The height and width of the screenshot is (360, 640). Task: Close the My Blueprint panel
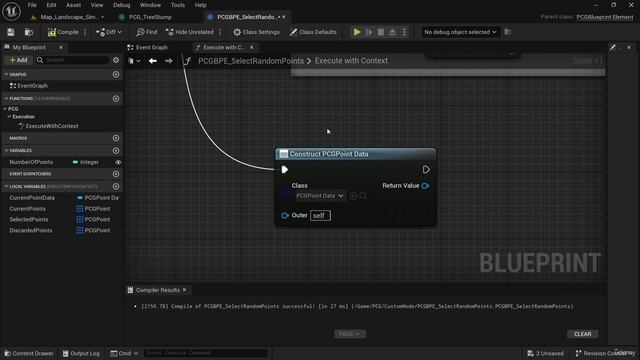click(61, 47)
